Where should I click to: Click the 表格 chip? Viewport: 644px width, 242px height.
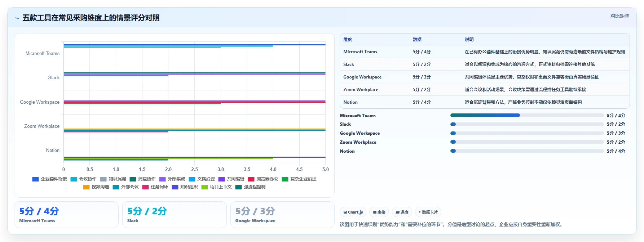pyautogui.click(x=379, y=212)
